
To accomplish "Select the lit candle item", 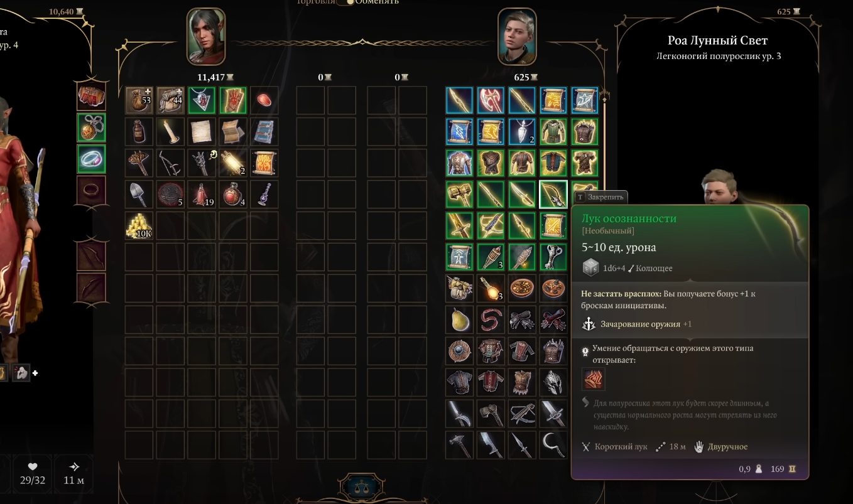I will pyautogui.click(x=170, y=132).
